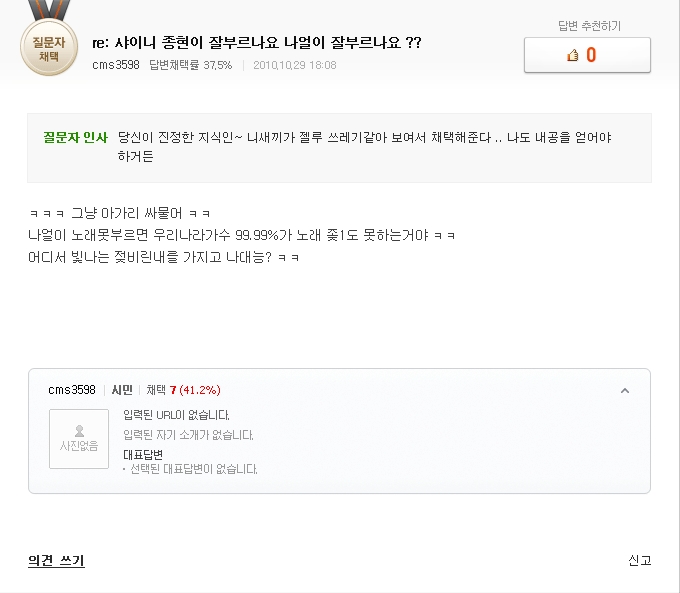
Task: Click the answer title starting with re: 샤이니
Action: (x=257, y=43)
